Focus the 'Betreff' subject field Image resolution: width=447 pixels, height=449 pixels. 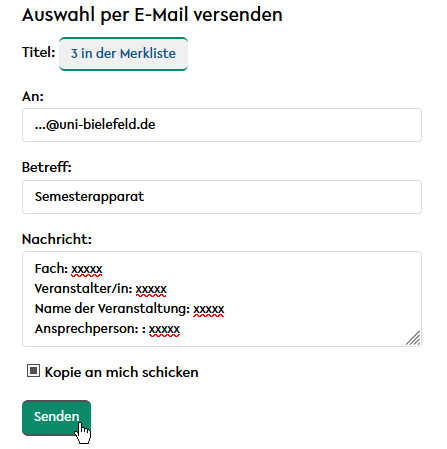(222, 197)
